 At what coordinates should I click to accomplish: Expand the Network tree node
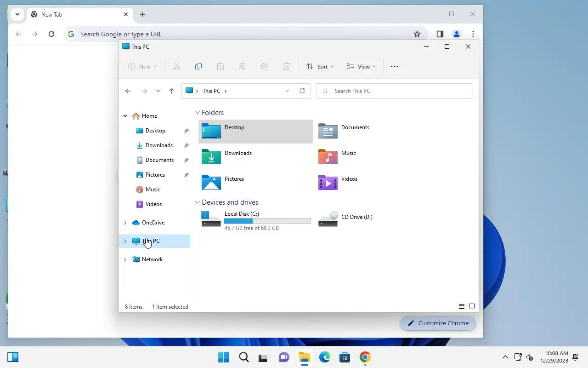pyautogui.click(x=125, y=259)
